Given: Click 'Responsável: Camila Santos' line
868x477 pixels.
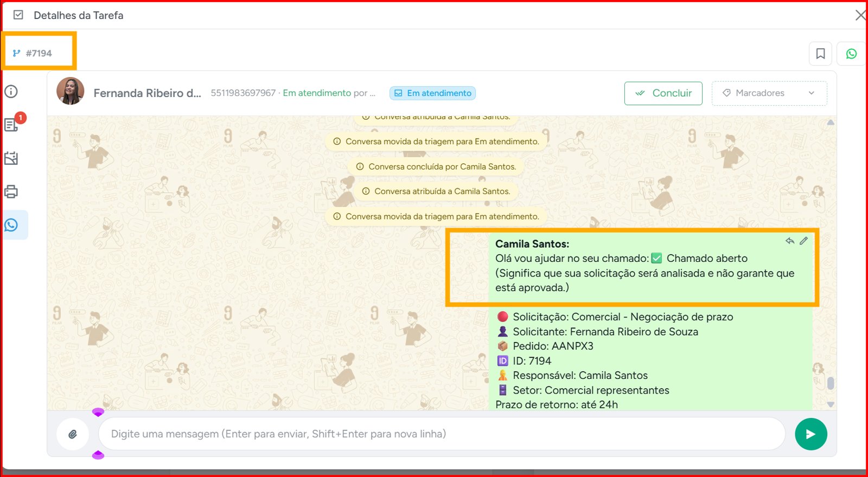Looking at the screenshot, I should [x=572, y=375].
